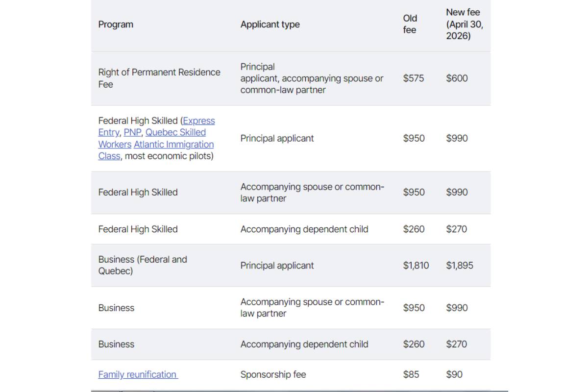
Task: Click the Old fee column header
Action: pos(410,24)
